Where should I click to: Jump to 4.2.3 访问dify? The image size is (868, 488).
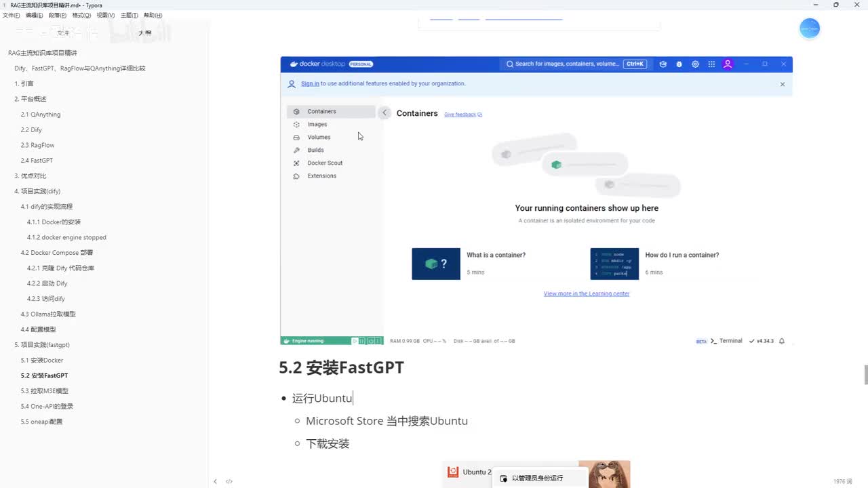45,299
